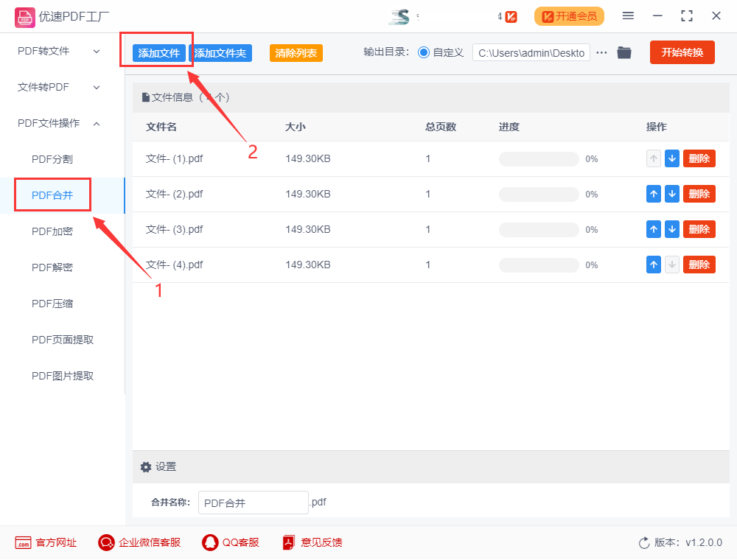This screenshot has width=737, height=560.
Task: Click the 合并名称 input field
Action: point(254,503)
